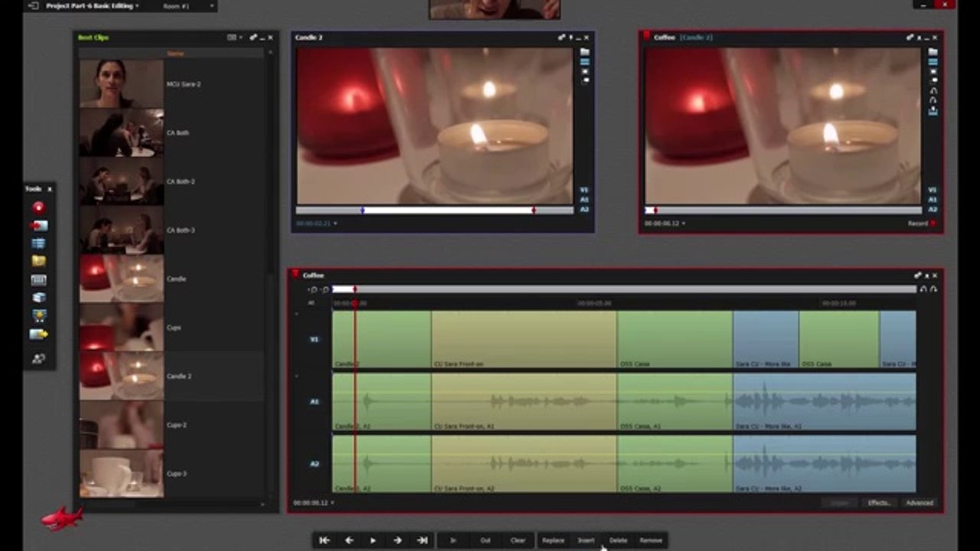Viewport: 980px width, 551px height.
Task: Toggle A1 track in the Coffee viewer
Action: 933,200
